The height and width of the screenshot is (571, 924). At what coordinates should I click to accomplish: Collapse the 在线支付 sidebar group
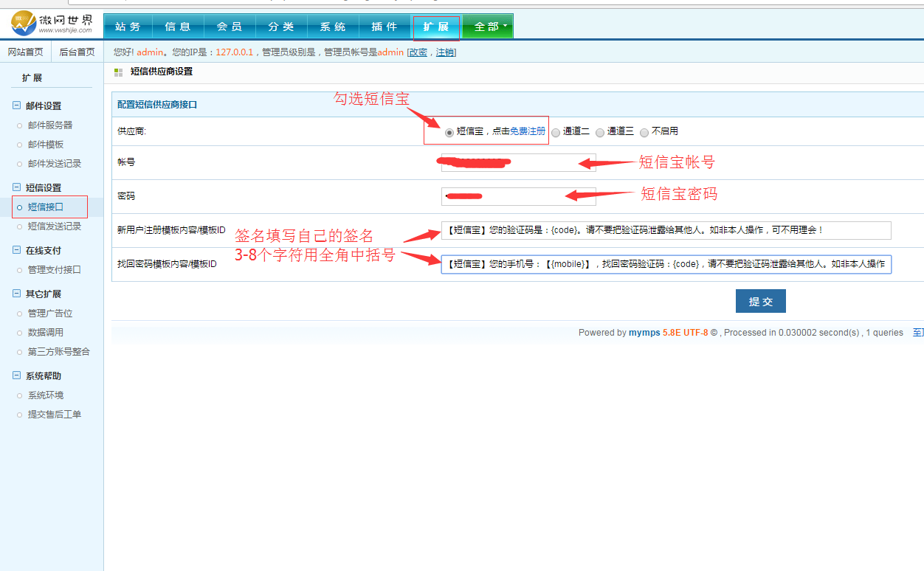16,251
